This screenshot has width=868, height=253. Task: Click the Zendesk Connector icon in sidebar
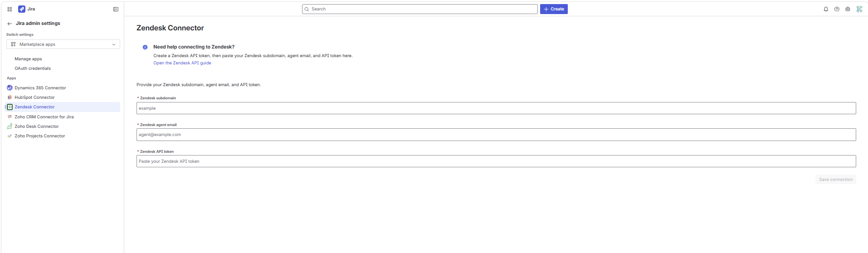(10, 107)
